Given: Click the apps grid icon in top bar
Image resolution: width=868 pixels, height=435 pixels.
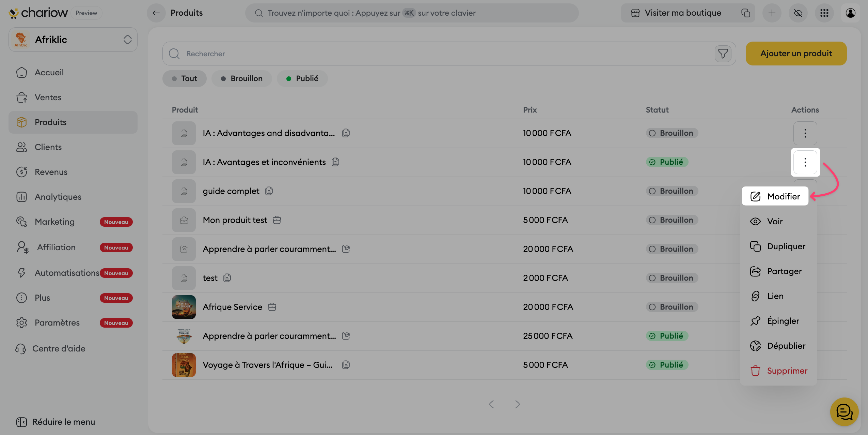Looking at the screenshot, I should pyautogui.click(x=824, y=13).
